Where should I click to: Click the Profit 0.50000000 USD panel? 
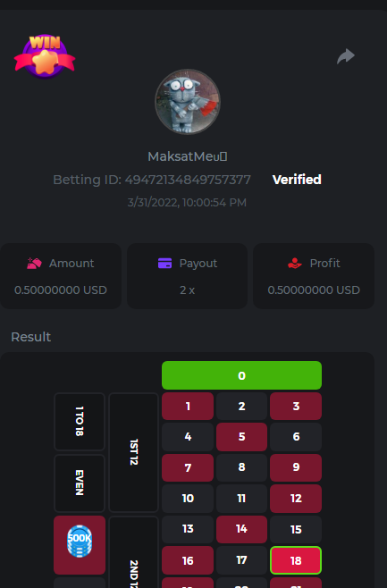(x=314, y=276)
